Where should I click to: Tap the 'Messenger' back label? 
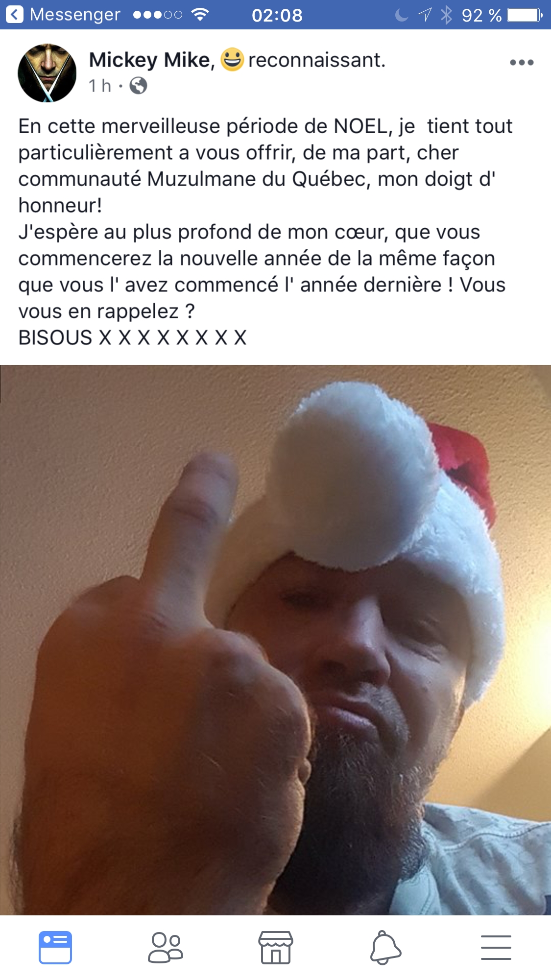tap(75, 15)
